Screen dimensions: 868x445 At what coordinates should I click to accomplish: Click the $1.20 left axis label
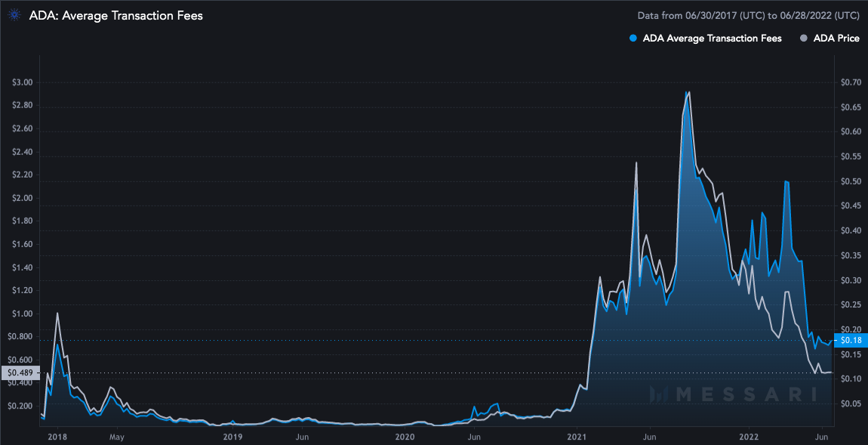tap(22, 290)
